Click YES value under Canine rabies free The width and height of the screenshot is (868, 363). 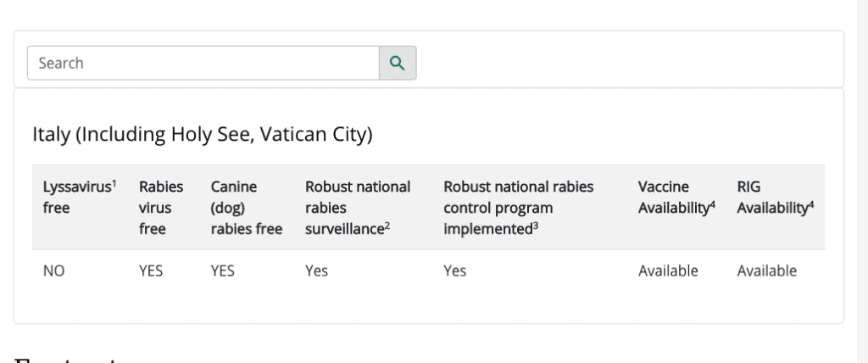click(223, 271)
